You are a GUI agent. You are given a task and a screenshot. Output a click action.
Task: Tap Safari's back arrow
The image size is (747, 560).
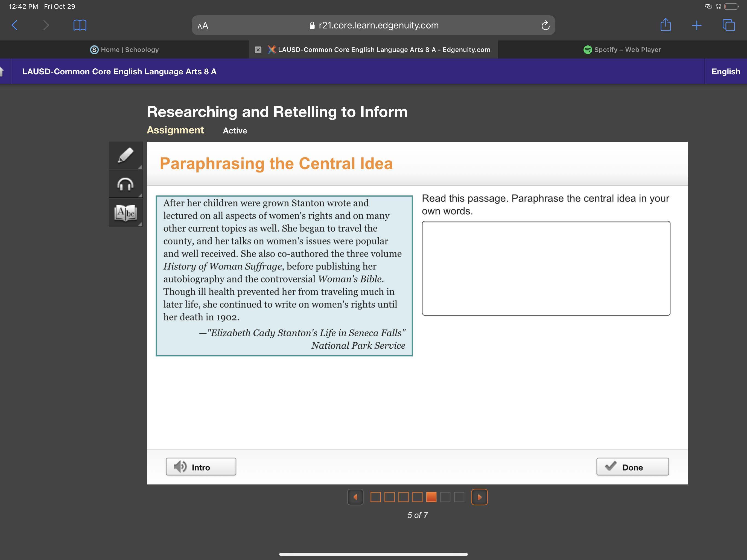point(14,25)
